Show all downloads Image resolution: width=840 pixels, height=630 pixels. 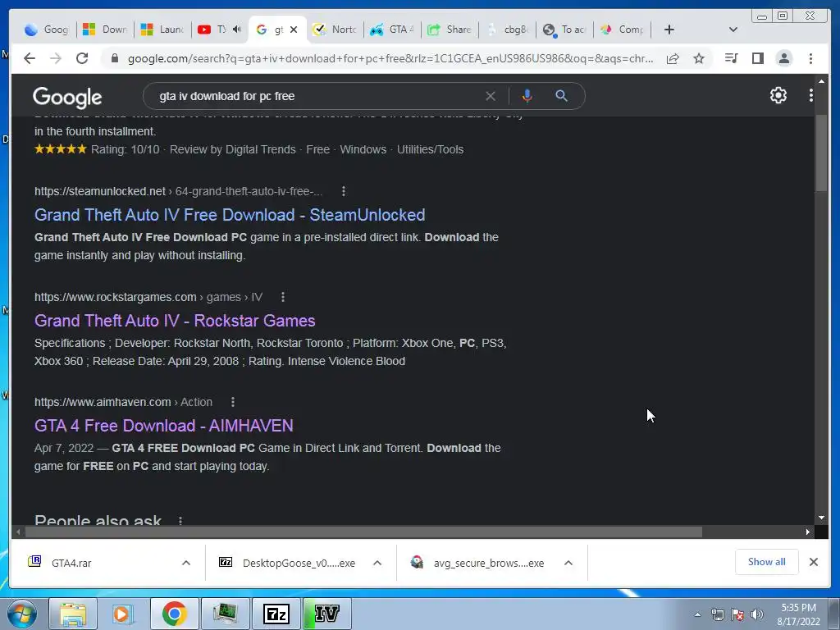coord(767,562)
